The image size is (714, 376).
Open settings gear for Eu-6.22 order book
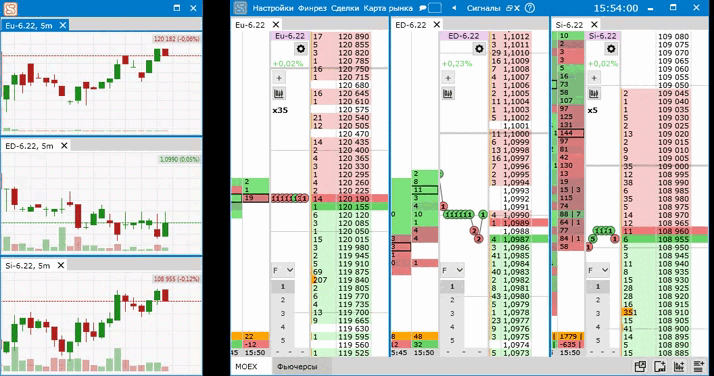point(301,49)
